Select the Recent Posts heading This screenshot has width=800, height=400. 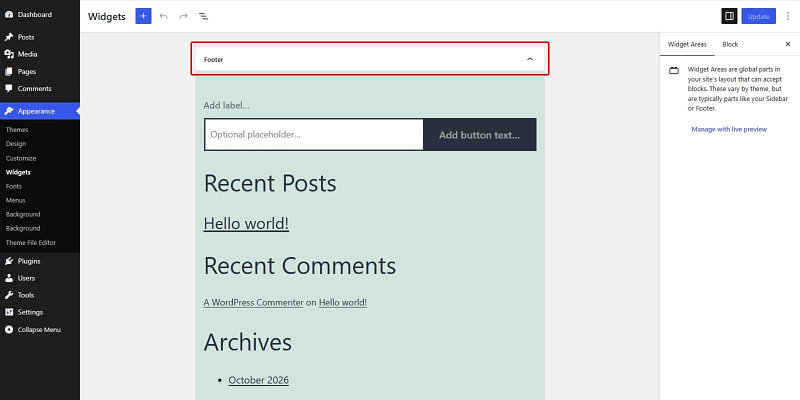(x=270, y=183)
